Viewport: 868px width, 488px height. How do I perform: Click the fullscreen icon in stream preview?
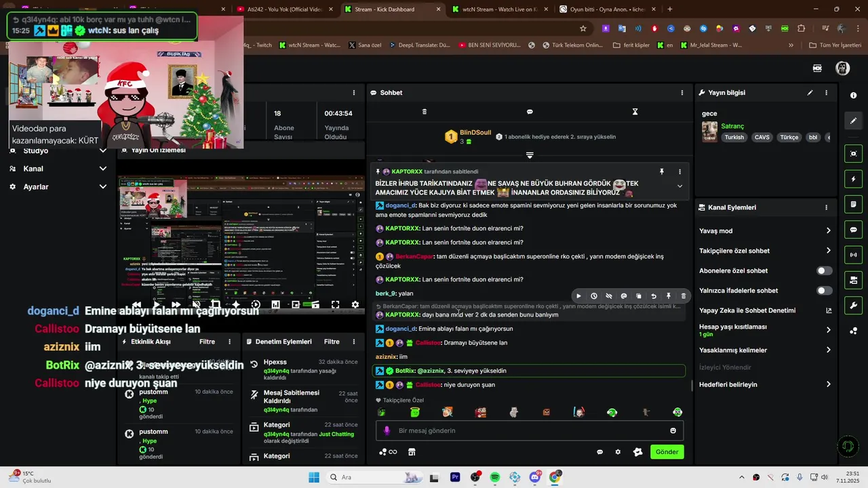pos(335,305)
